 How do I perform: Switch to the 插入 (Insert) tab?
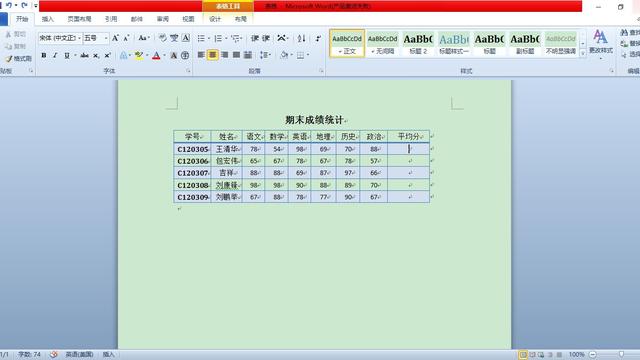click(48, 19)
